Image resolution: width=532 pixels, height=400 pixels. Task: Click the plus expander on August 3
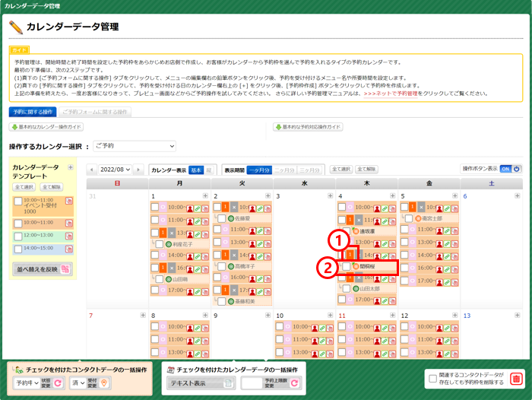330,195
